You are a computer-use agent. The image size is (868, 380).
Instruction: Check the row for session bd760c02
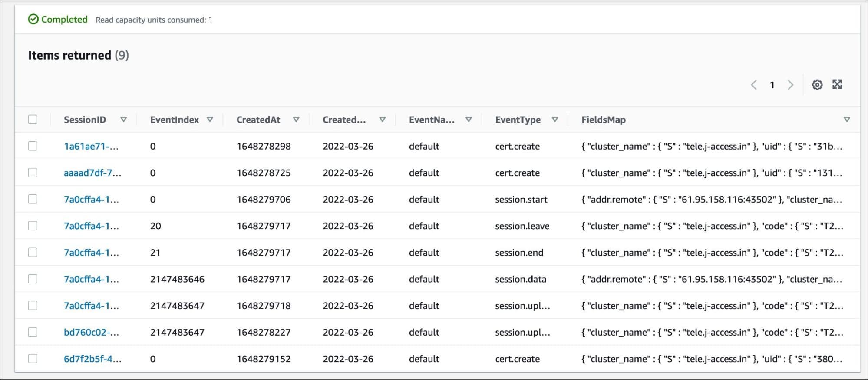(x=33, y=332)
